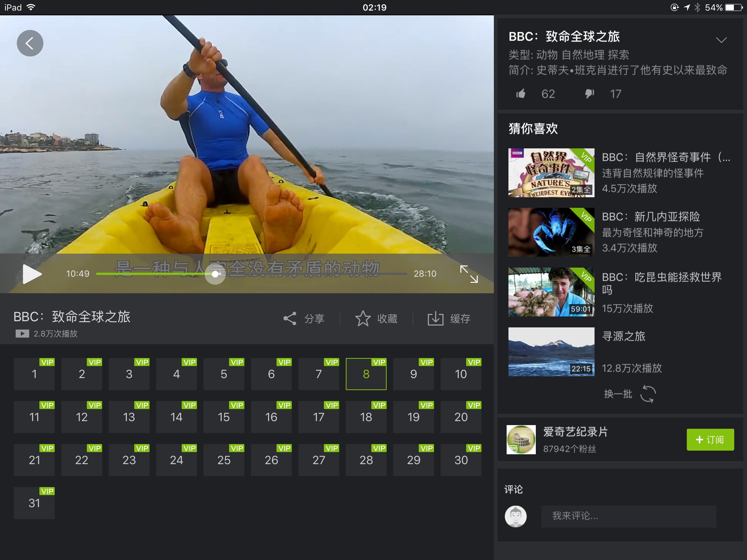This screenshot has width=747, height=560.
Task: Like the video with thumbs up
Action: coord(521,94)
